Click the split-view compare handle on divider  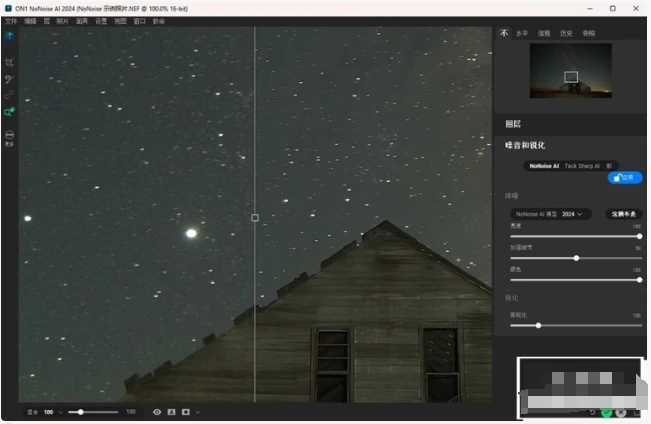[x=255, y=218]
